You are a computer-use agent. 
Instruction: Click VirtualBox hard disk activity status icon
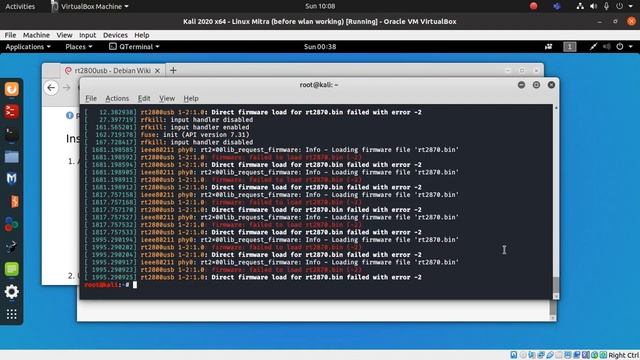pyautogui.click(x=514, y=355)
